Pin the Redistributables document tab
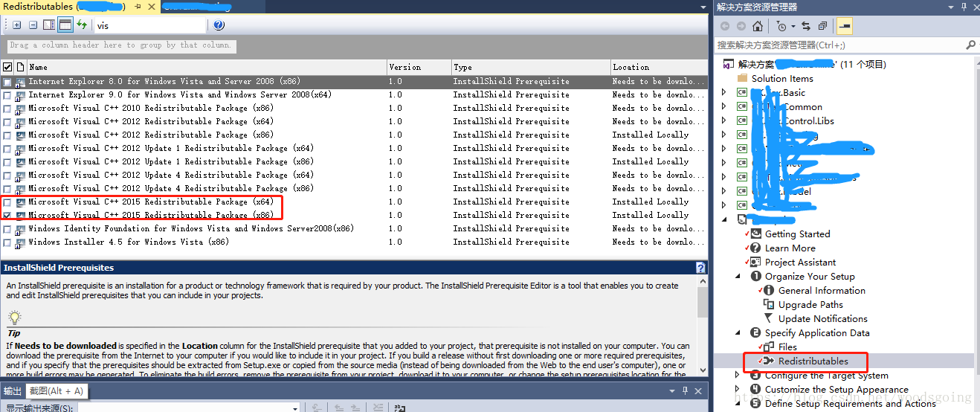The width and height of the screenshot is (980, 412). pyautogui.click(x=138, y=6)
